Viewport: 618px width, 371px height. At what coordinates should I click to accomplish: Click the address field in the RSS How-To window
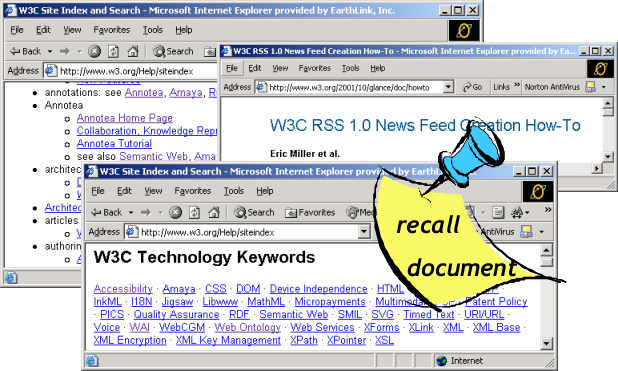coord(354,87)
